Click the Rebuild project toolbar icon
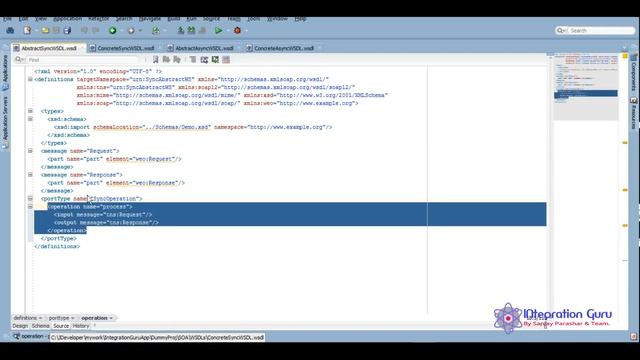The height and width of the screenshot is (360, 640). [x=191, y=31]
